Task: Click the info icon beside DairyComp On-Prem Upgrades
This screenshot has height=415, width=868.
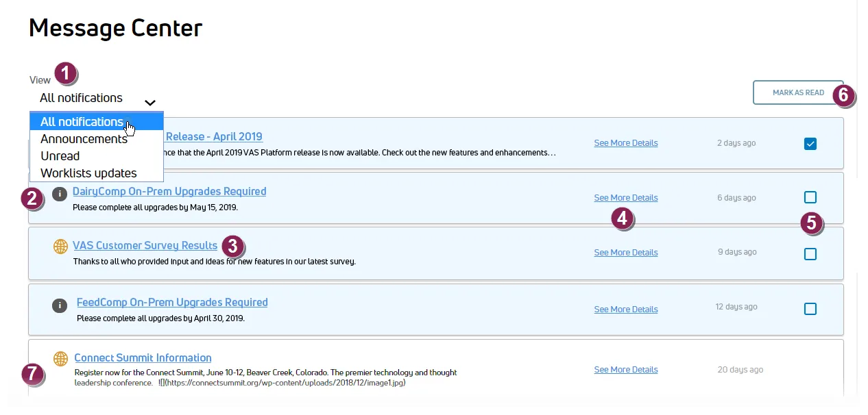Action: (60, 194)
